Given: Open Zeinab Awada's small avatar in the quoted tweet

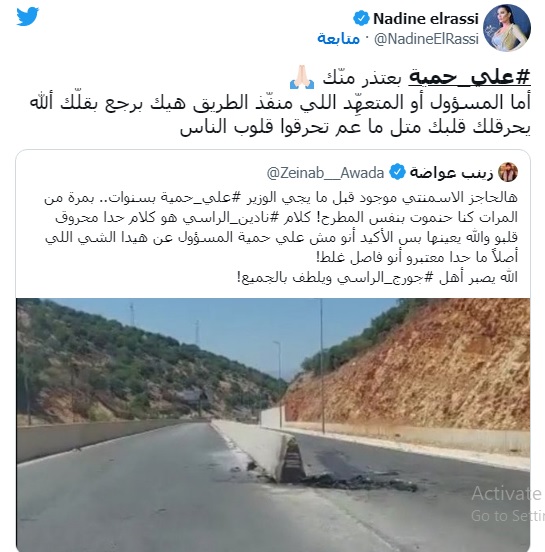Looking at the screenshot, I should [x=508, y=172].
